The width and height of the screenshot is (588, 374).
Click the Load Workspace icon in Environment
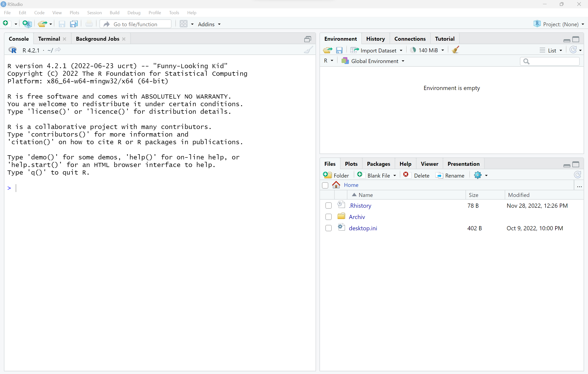click(327, 50)
